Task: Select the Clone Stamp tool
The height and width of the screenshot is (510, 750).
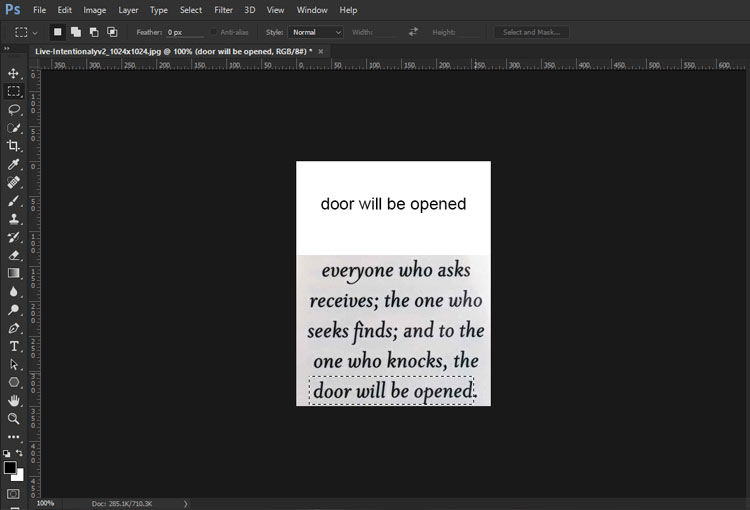Action: pyautogui.click(x=13, y=219)
